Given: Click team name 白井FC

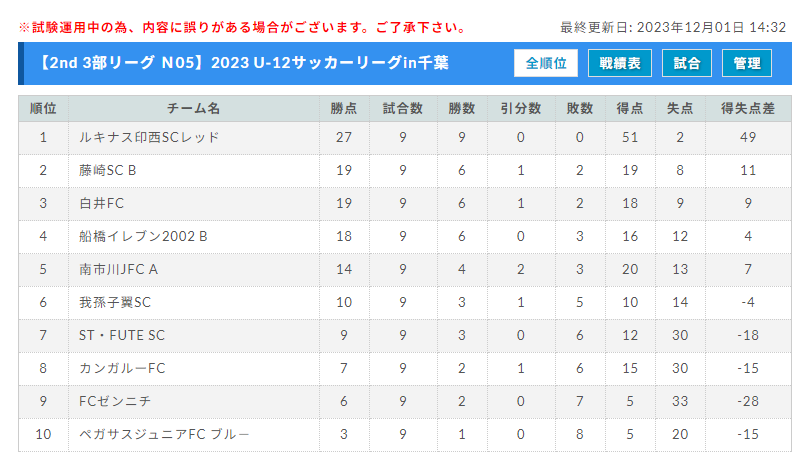Looking at the screenshot, I should click(x=101, y=203).
